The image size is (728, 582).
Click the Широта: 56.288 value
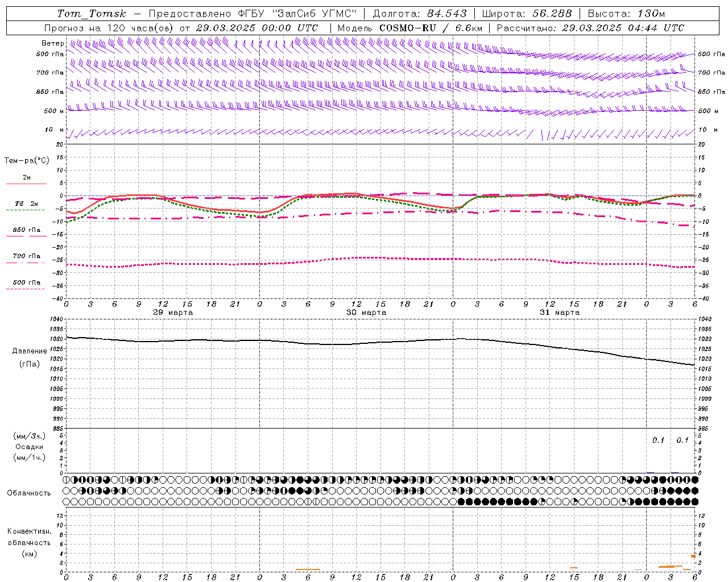[527, 14]
